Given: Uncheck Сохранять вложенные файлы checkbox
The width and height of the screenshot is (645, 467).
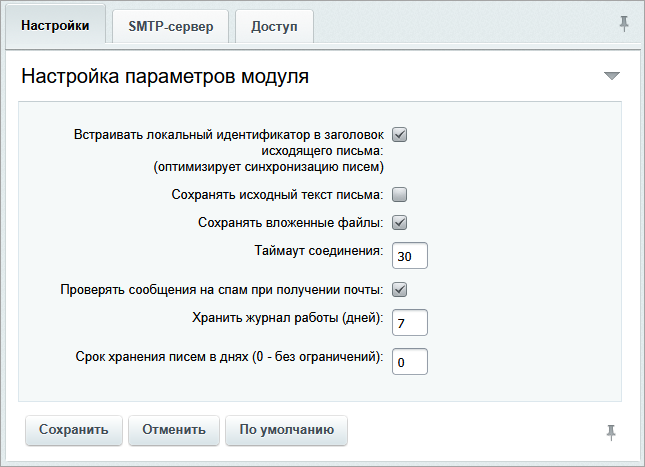Looking at the screenshot, I should click(400, 222).
